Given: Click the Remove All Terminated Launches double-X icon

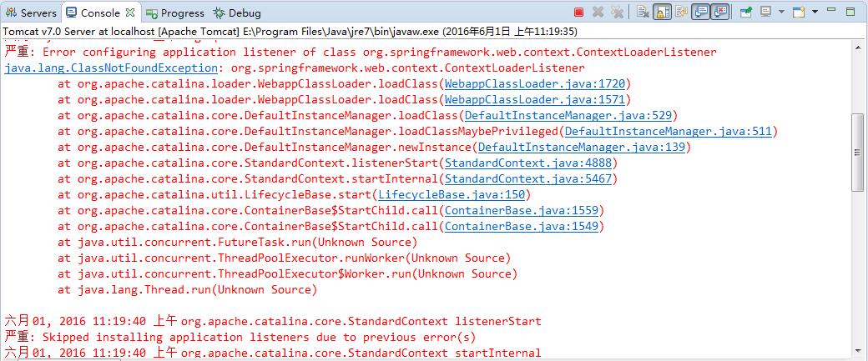Looking at the screenshot, I should (x=617, y=13).
